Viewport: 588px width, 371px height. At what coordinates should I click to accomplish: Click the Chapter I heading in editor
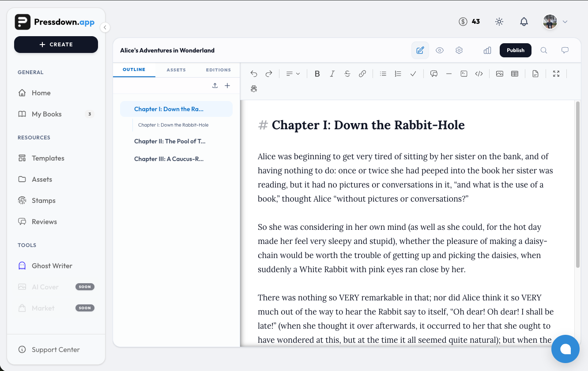368,125
